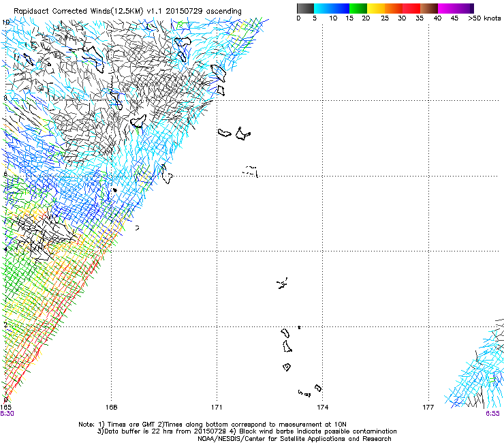Click the purple 8:30 time label
Image resolution: width=504 pixels, height=443 pixels.
click(x=7, y=414)
